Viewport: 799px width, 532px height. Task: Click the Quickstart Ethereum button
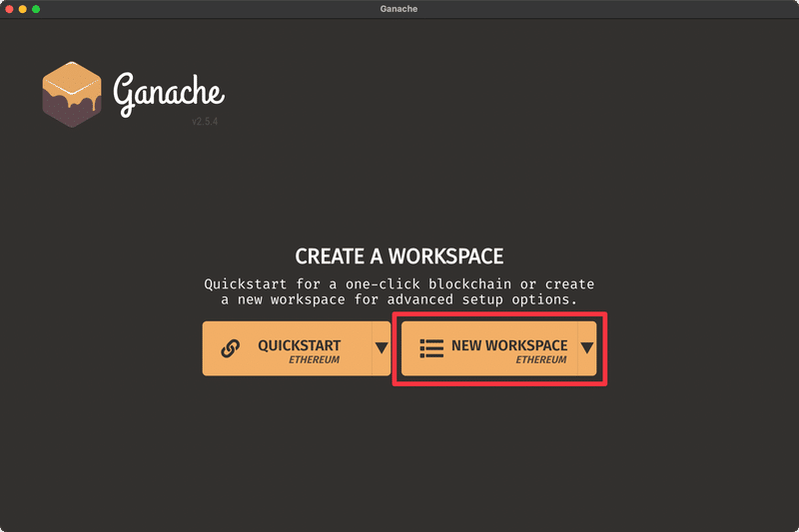coord(287,348)
